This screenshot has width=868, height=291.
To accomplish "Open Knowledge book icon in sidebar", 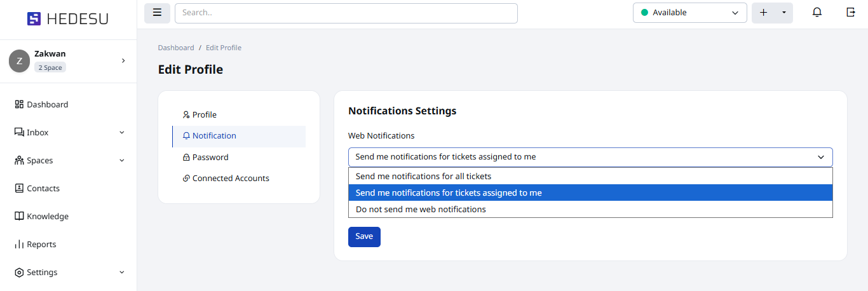I will 19,216.
